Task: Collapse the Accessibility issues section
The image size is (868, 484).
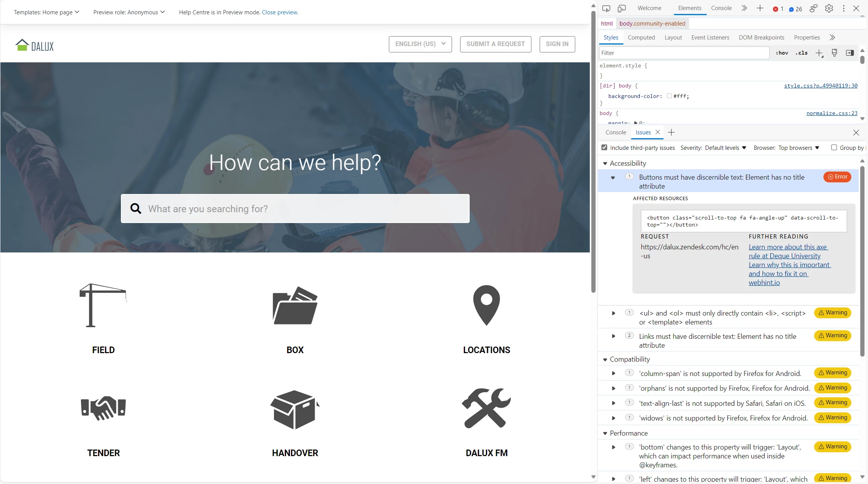Action: (x=605, y=163)
